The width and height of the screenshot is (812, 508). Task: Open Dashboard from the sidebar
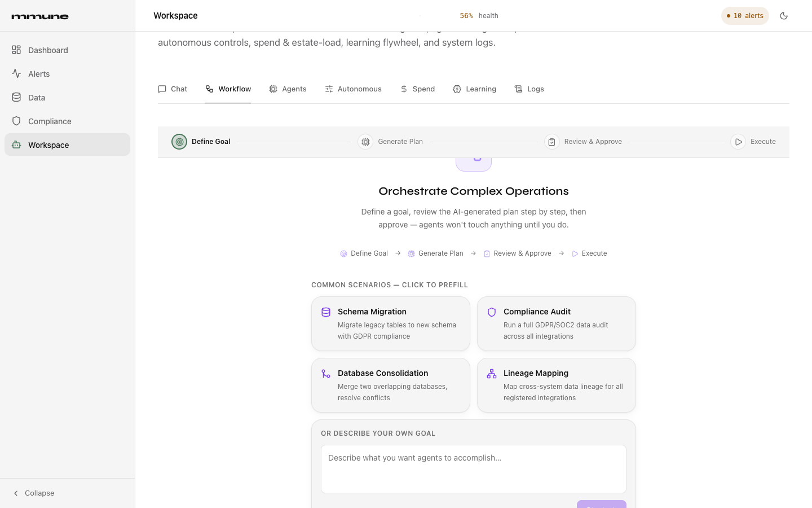[67, 50]
